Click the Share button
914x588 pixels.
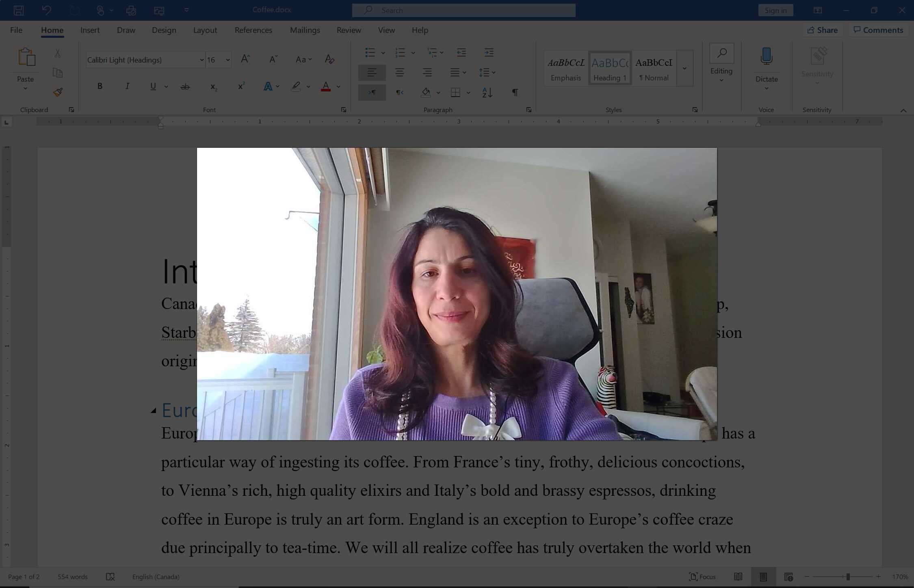[x=823, y=30]
